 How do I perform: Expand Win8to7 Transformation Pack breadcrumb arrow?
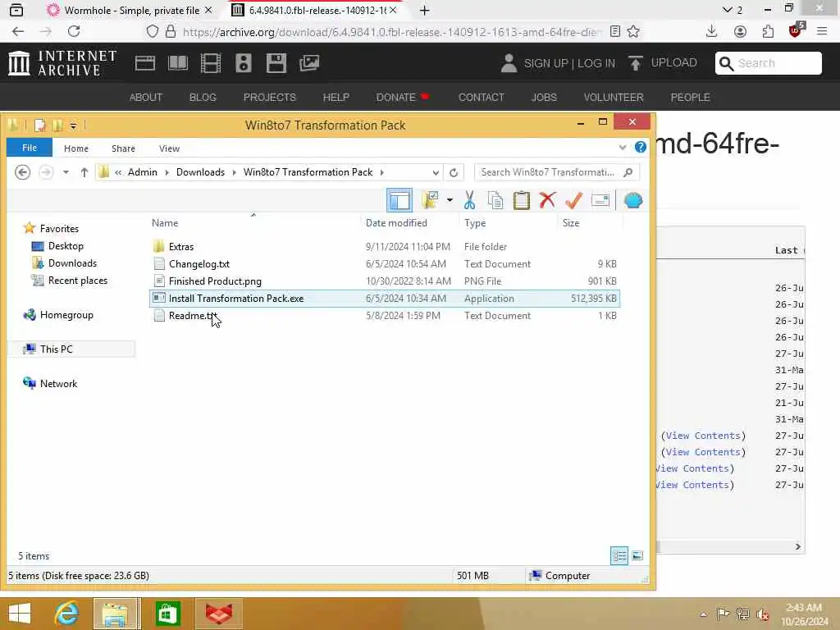click(x=382, y=172)
